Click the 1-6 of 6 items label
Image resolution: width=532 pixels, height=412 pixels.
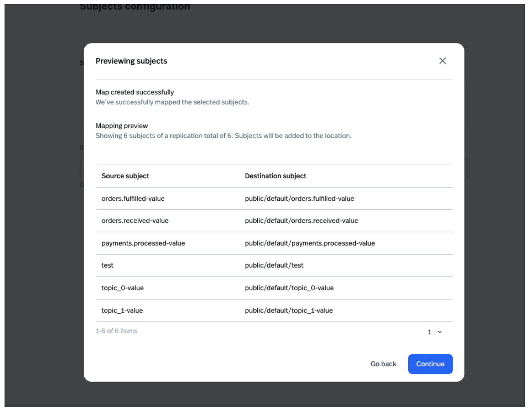pos(116,331)
